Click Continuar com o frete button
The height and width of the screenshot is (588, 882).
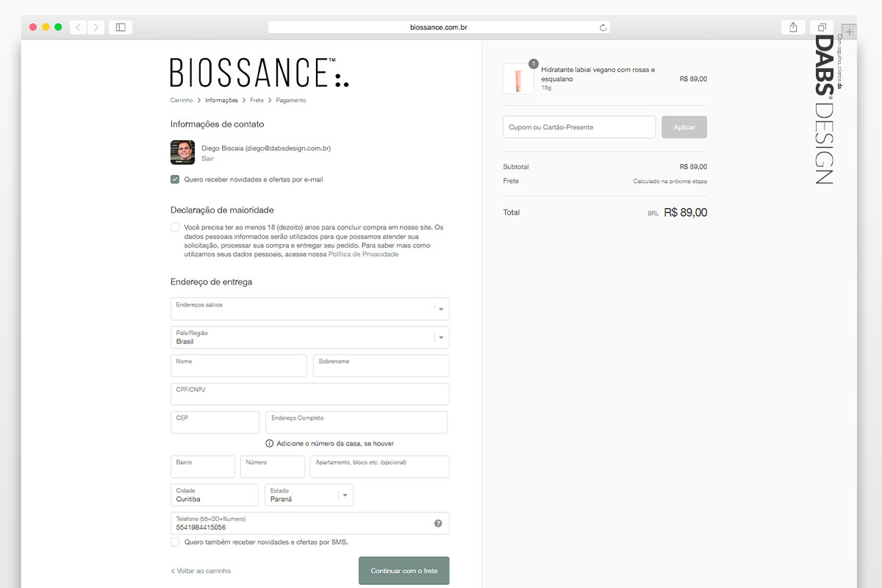404,570
